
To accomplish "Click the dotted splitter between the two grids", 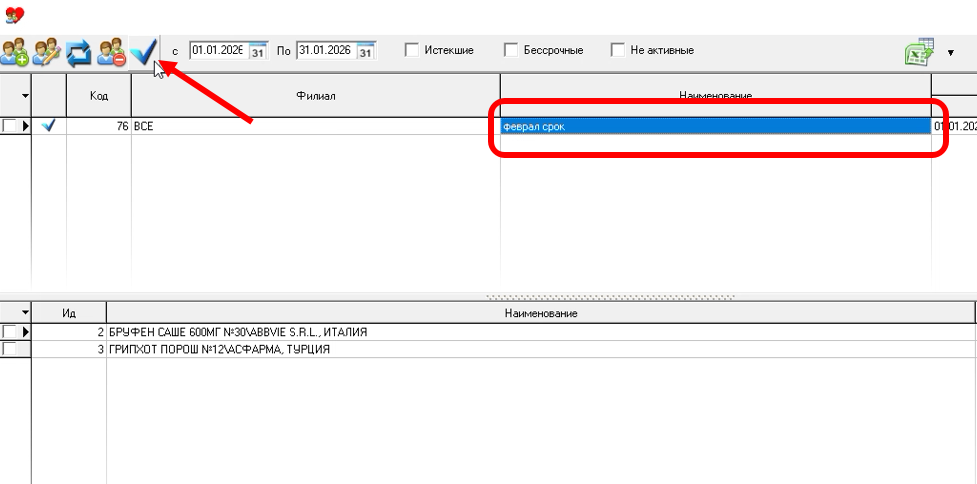I will tap(611, 297).
